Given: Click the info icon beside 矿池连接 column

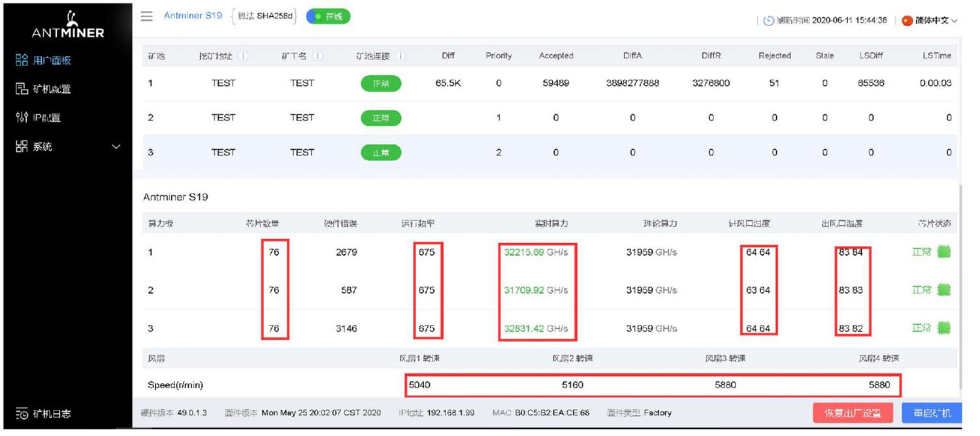Looking at the screenshot, I should pyautogui.click(x=400, y=56).
